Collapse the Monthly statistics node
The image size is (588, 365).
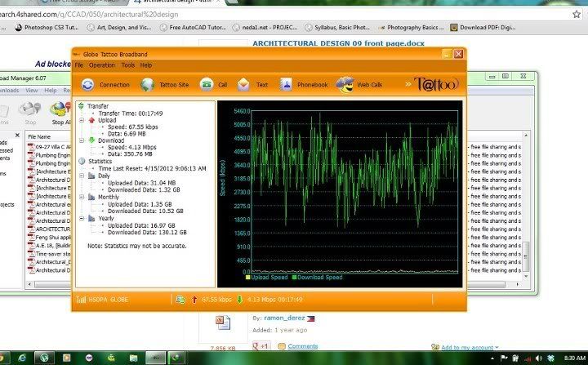click(x=81, y=197)
